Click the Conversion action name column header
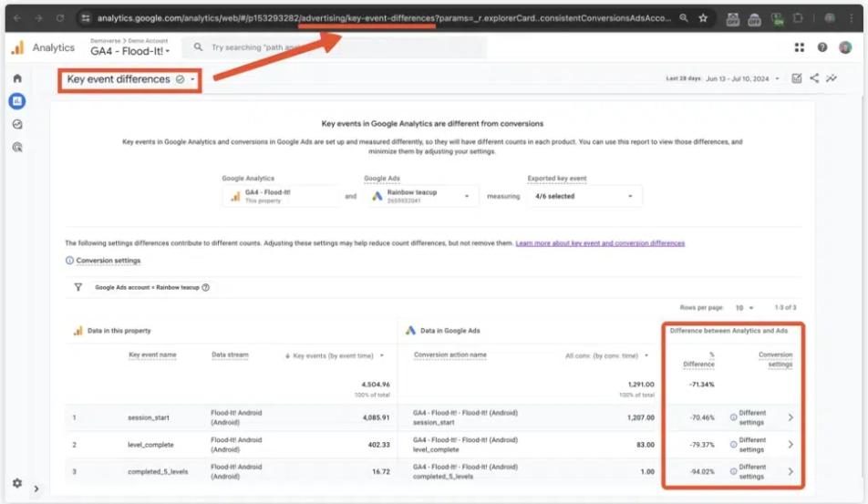This screenshot has height=504, width=868. (x=450, y=355)
